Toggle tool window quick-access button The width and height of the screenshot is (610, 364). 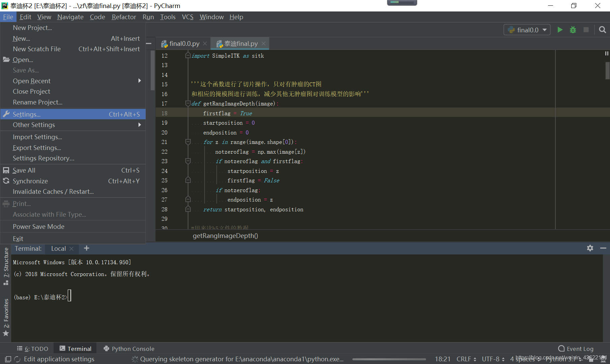(x=8, y=359)
